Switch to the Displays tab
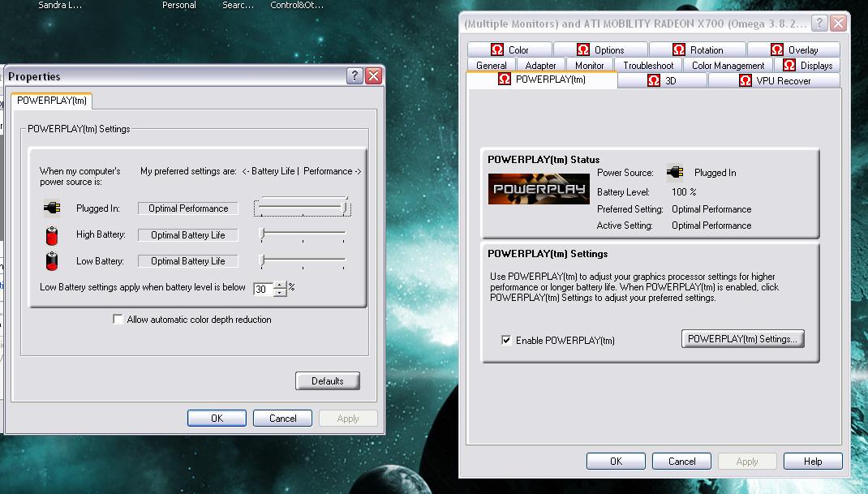Image resolution: width=868 pixels, height=494 pixels. (807, 66)
